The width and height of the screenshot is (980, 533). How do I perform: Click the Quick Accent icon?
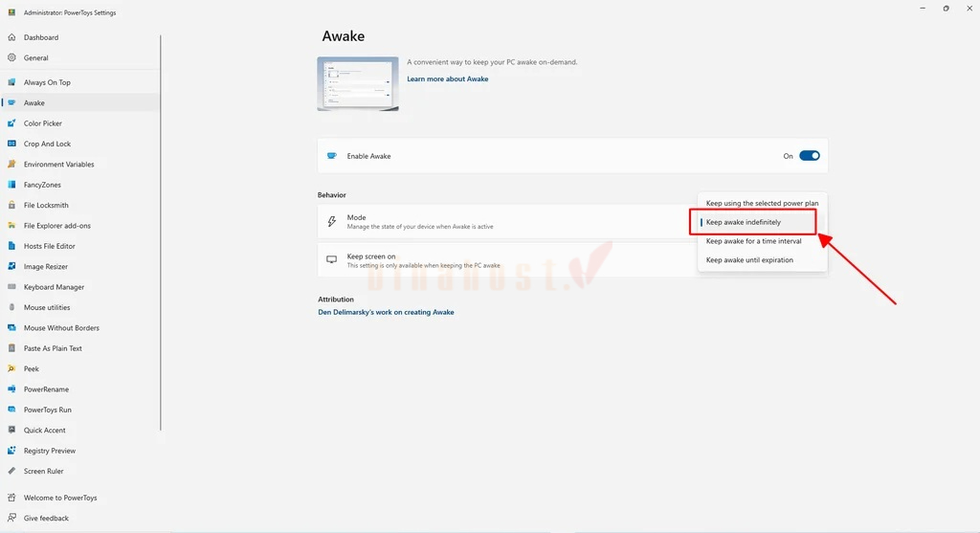(11, 430)
